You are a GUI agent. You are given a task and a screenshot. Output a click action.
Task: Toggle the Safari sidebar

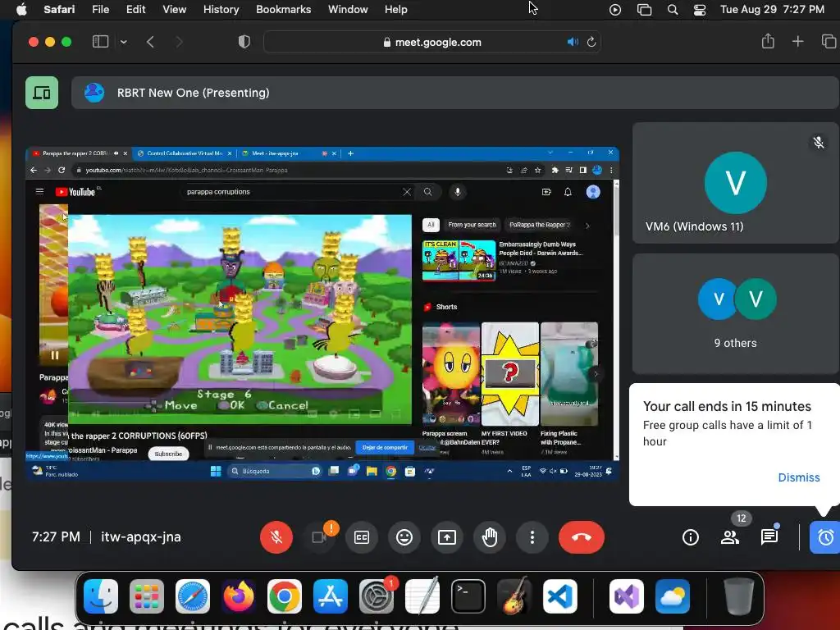click(x=101, y=42)
